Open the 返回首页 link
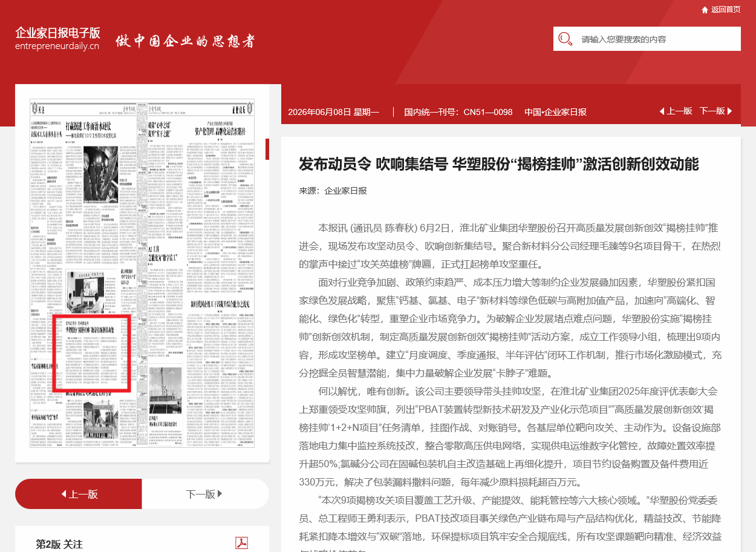Screen dimensions: 756x552 pyautogui.click(x=726, y=10)
